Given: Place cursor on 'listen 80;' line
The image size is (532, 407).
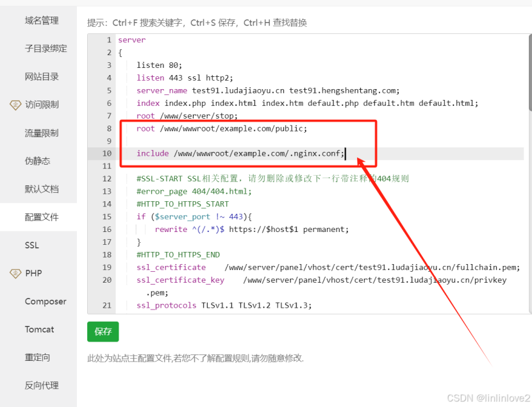Looking at the screenshot, I should [160, 65].
